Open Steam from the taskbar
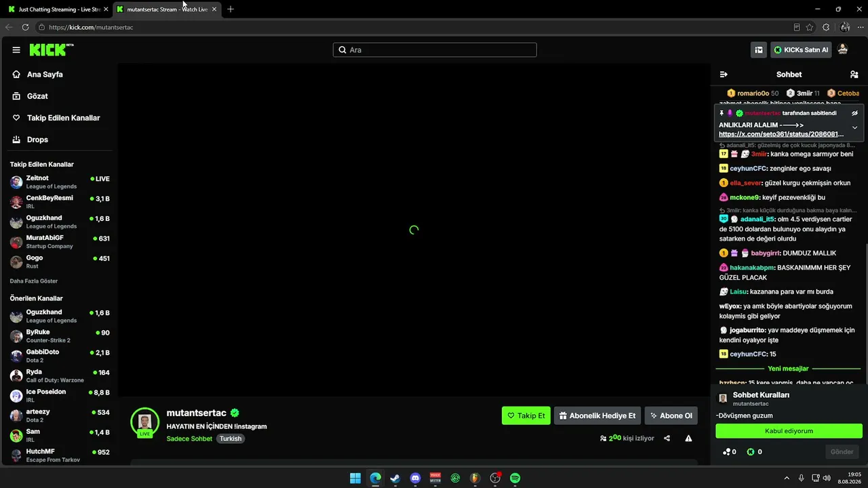 (x=395, y=478)
